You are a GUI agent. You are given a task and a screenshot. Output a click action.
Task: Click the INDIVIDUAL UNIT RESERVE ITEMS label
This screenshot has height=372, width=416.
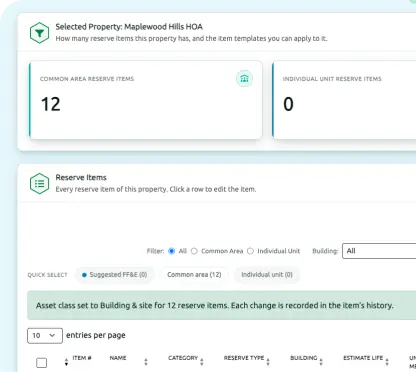[332, 79]
